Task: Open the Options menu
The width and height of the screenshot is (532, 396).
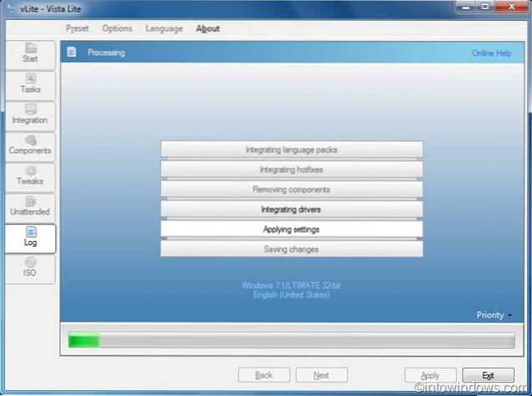Action: (x=117, y=28)
